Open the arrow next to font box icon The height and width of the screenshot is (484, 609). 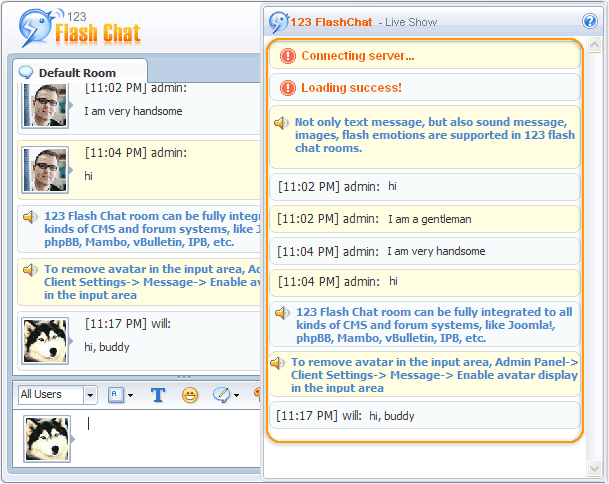130,395
